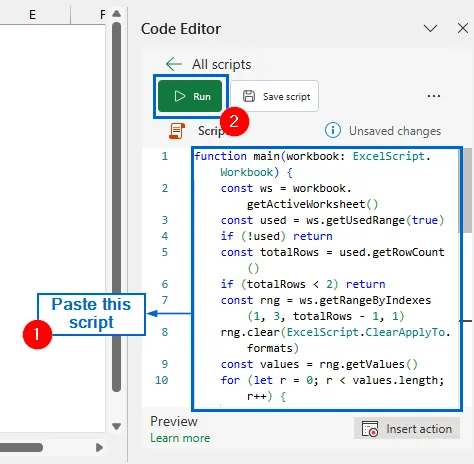
Task: Click the sheet vertical scrollbar up arrow
Action: [116, 14]
